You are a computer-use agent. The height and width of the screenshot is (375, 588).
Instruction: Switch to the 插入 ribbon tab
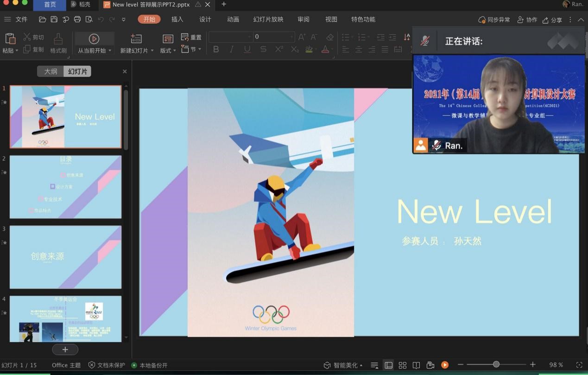177,19
